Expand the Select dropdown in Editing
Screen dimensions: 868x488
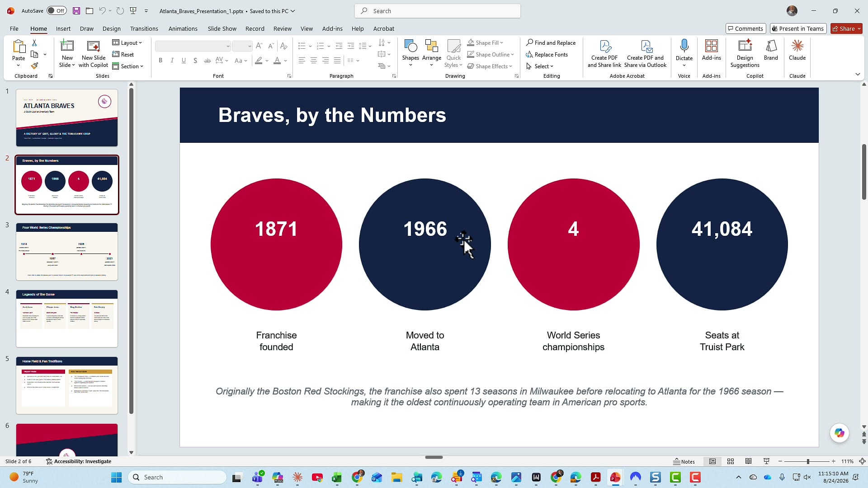click(x=540, y=66)
